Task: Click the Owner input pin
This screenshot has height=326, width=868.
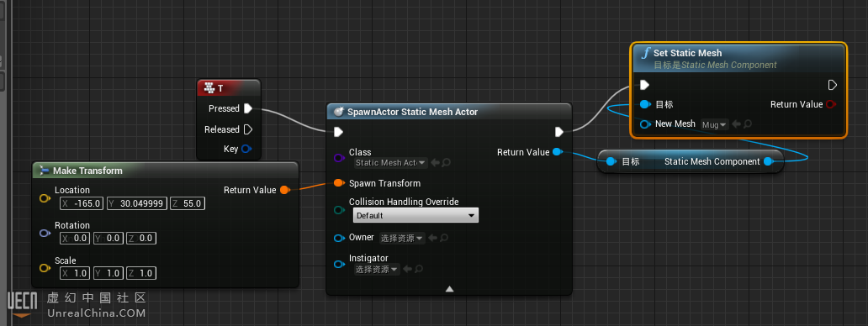Action: (x=339, y=238)
